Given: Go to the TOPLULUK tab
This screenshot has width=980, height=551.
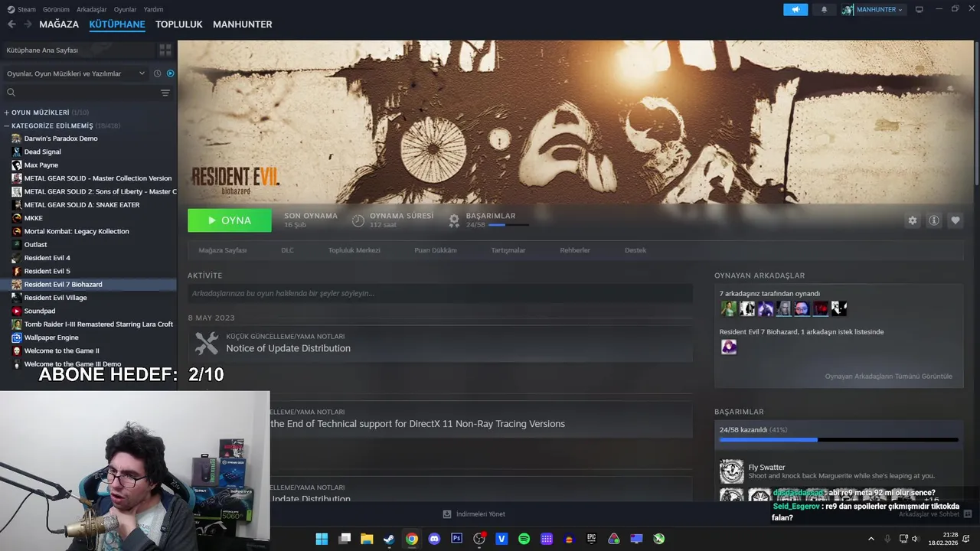Looking at the screenshot, I should 178,24.
